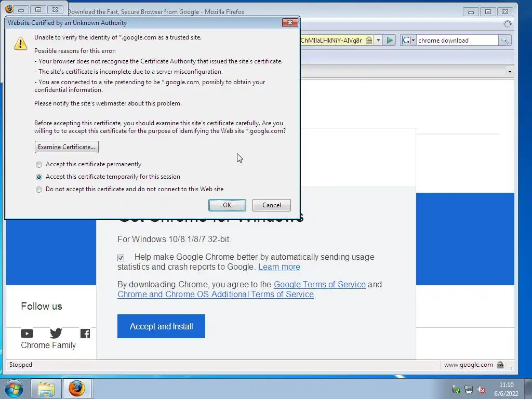Cancel the certificate warning dialog
Viewport: 532px width, 399px height.
271,205
